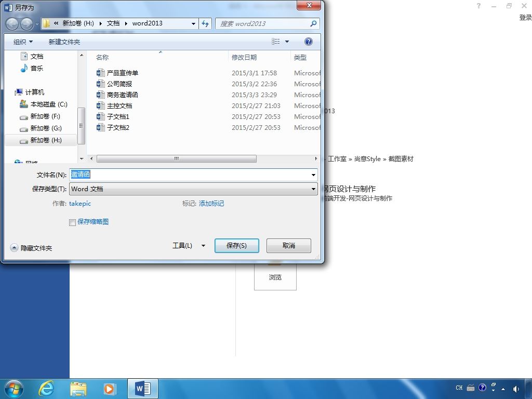The image size is (532, 399).
Task: Select 新加卷 (G:) in navigation pane
Action: point(41,128)
